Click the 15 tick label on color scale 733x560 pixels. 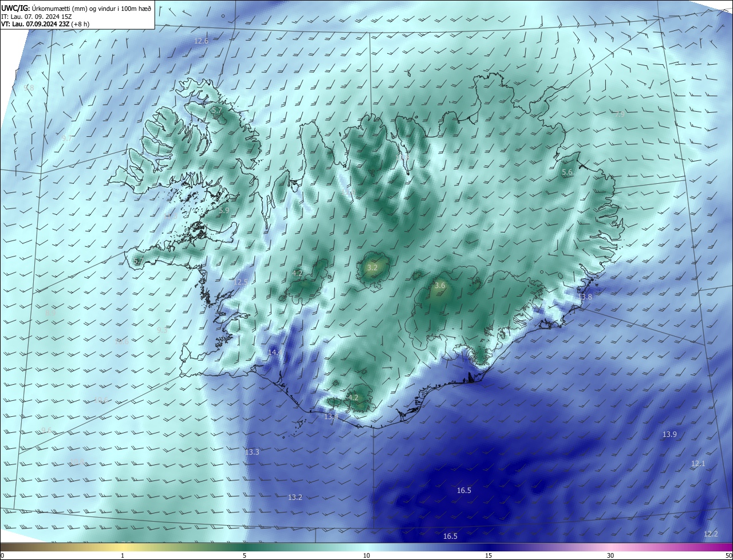pyautogui.click(x=488, y=556)
